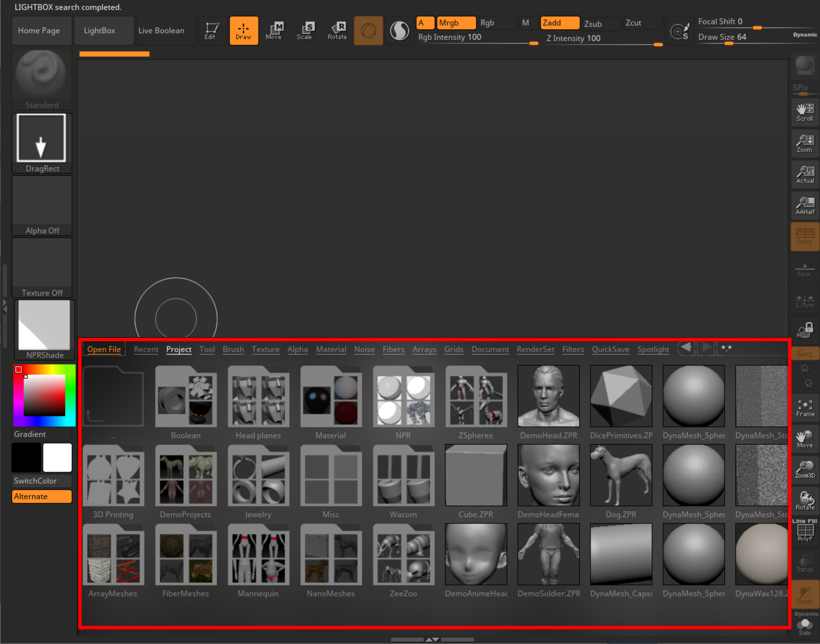Switch to the QuickSave tab
Image resolution: width=820 pixels, height=644 pixels.
click(x=610, y=349)
